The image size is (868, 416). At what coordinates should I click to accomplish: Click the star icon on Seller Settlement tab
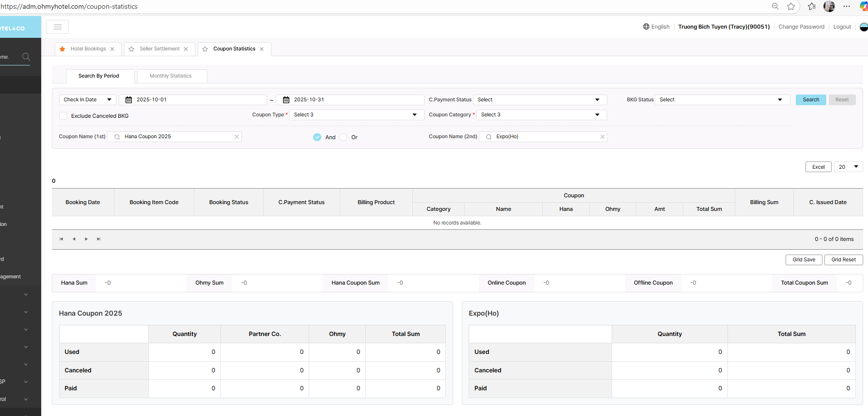(131, 49)
